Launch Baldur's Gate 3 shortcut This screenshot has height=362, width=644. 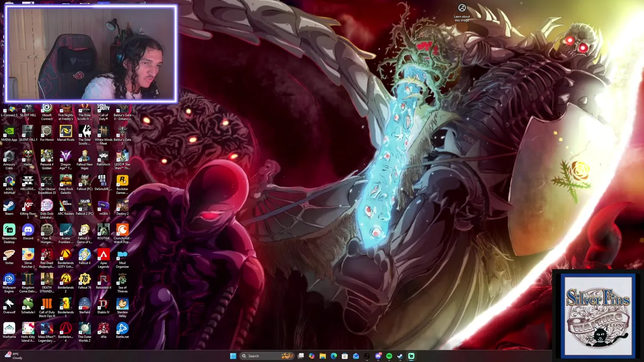pos(122,136)
